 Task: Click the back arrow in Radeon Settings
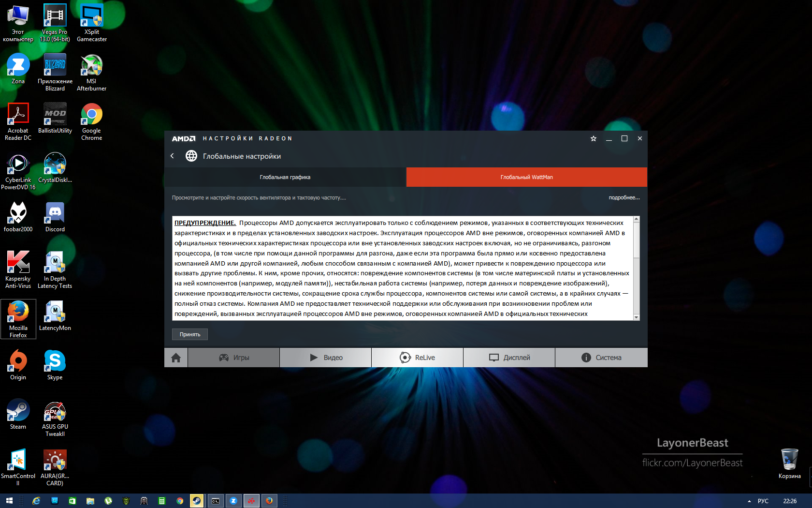(172, 156)
